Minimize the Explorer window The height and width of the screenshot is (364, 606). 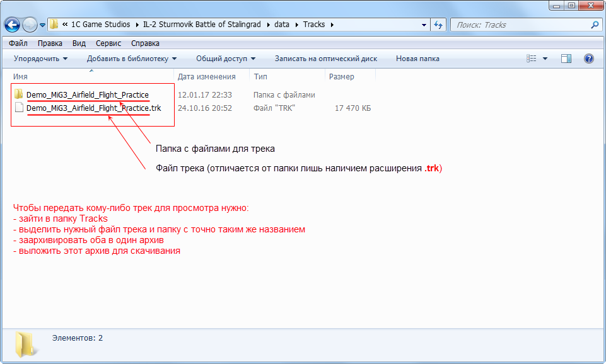(x=557, y=6)
